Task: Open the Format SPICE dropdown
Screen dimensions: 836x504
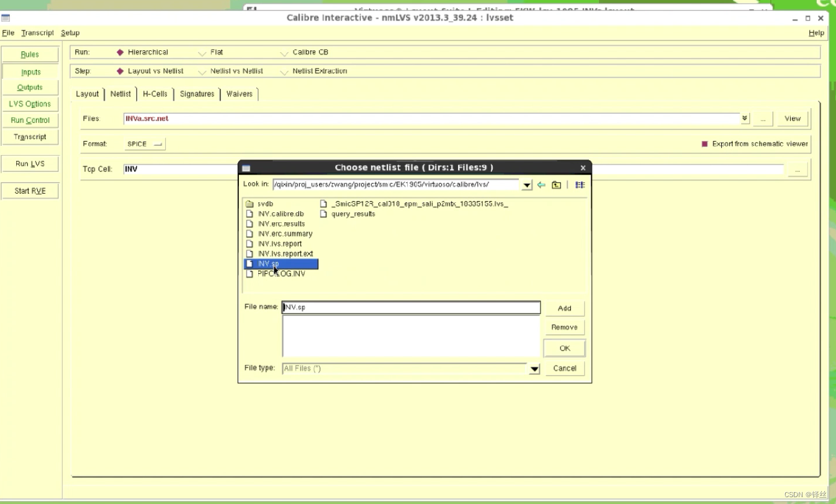Action: tap(145, 144)
